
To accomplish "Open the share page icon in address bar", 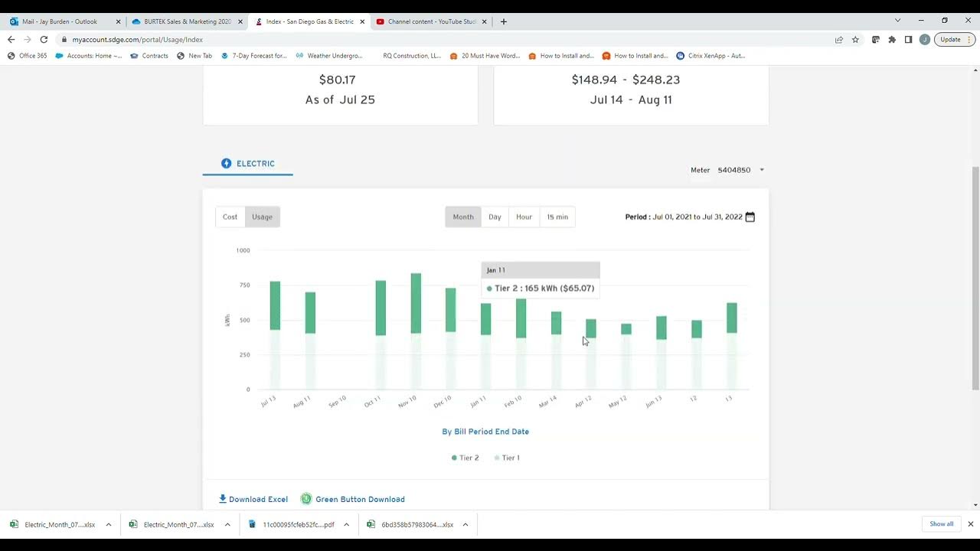I will click(839, 39).
